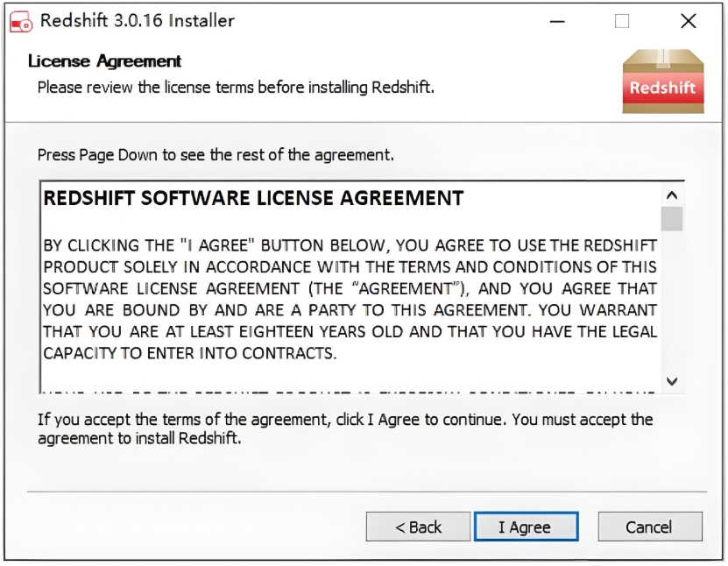Click the license scrollbar up arrow
Image resolution: width=728 pixels, height=566 pixels.
(x=672, y=195)
